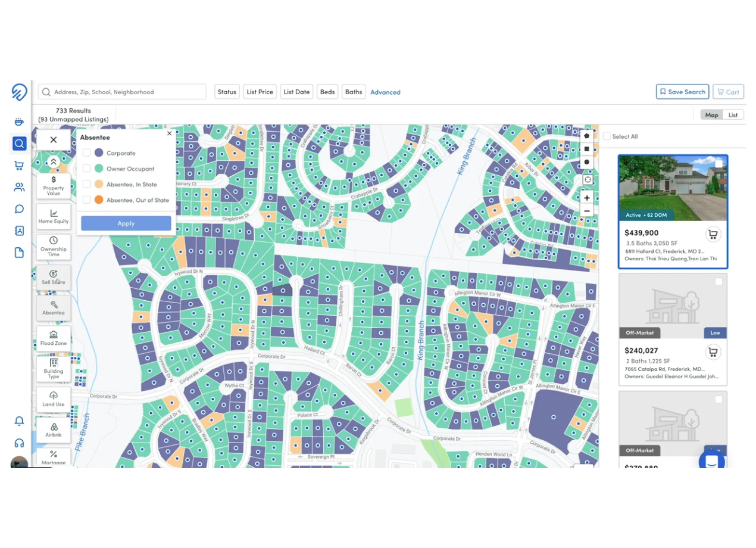This screenshot has height=548, width=756.
Task: Switch to the Map view tab
Action: coord(711,115)
